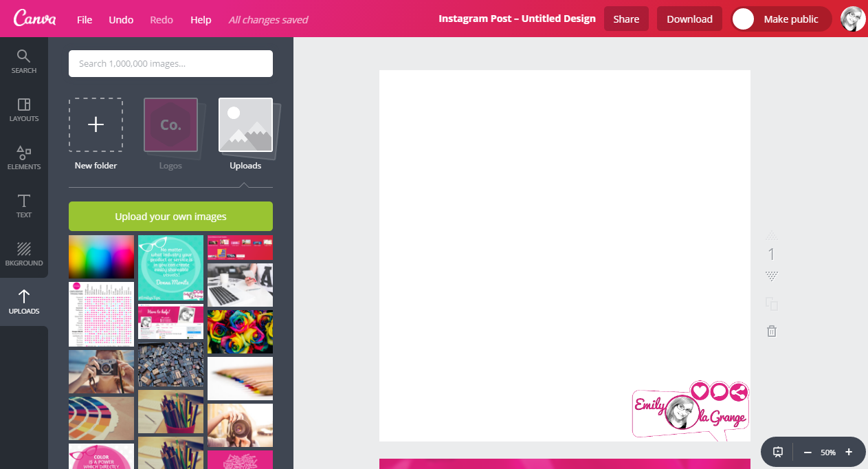The image size is (868, 469).
Task: Select the turquoise quote image thumbnail
Action: 170,268
